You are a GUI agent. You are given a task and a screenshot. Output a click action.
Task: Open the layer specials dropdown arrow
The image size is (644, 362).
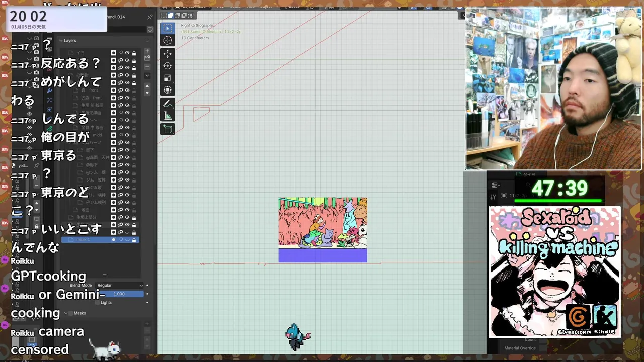tap(147, 76)
